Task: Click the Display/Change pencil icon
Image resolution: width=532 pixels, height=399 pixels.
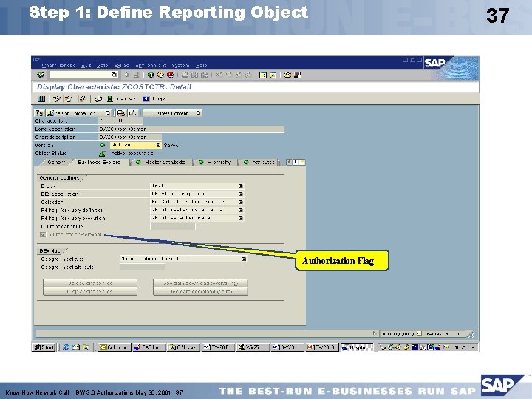Action: [x=57, y=99]
